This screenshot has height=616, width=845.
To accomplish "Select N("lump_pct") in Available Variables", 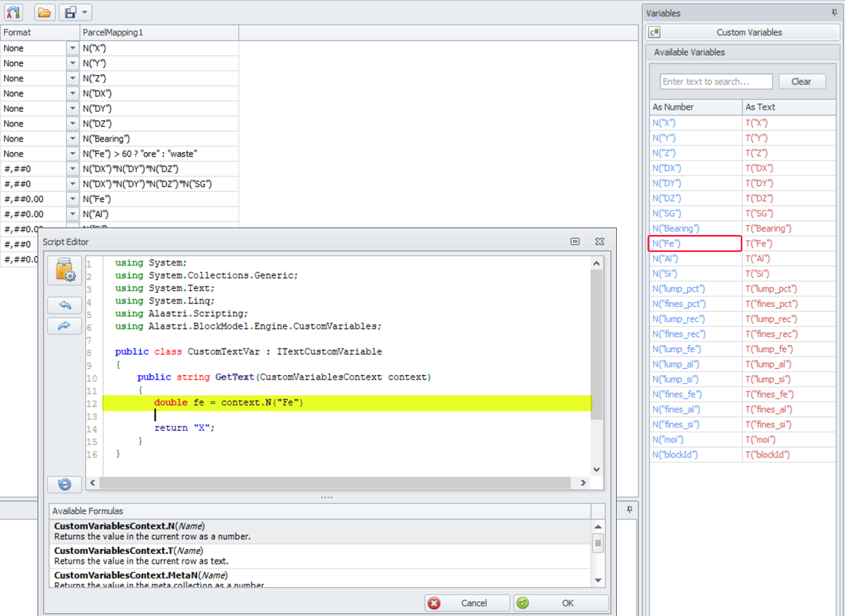I will pyautogui.click(x=679, y=289).
